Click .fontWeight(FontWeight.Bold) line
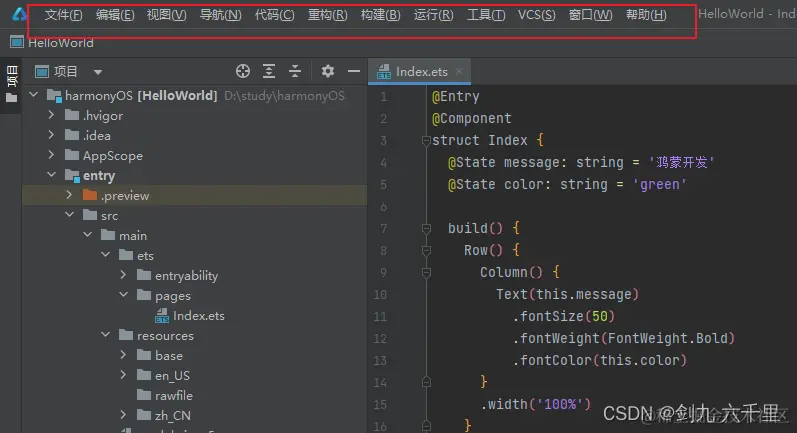Screen dimensions: 797x433 point(624,338)
